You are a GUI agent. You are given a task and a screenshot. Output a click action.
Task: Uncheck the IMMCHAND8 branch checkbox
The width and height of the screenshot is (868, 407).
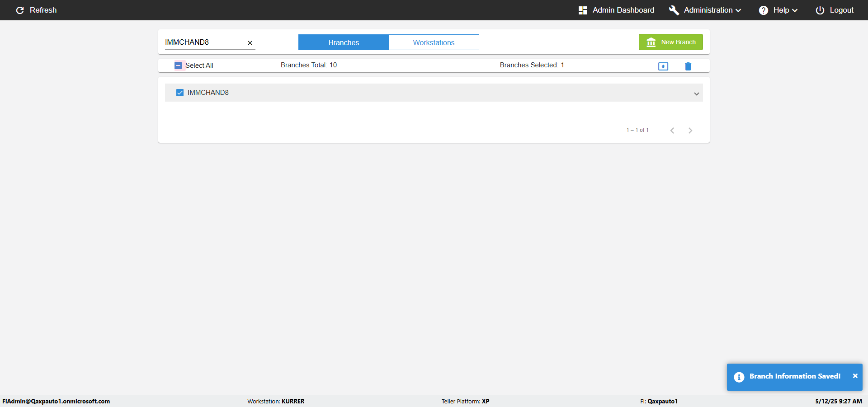point(180,93)
